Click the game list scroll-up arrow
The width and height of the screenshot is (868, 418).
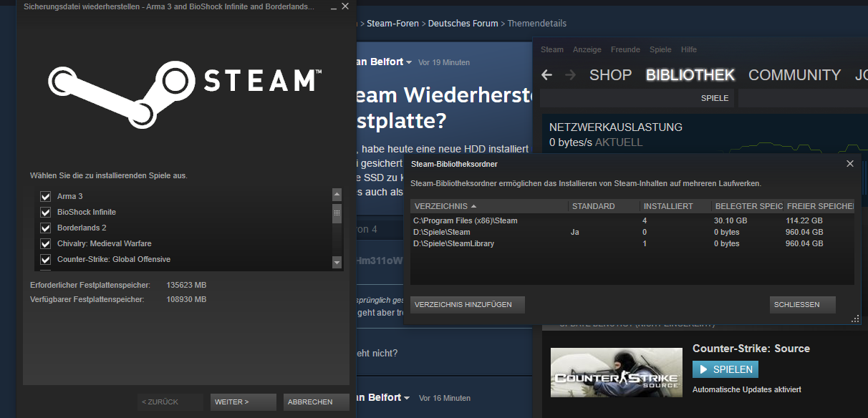click(x=337, y=195)
